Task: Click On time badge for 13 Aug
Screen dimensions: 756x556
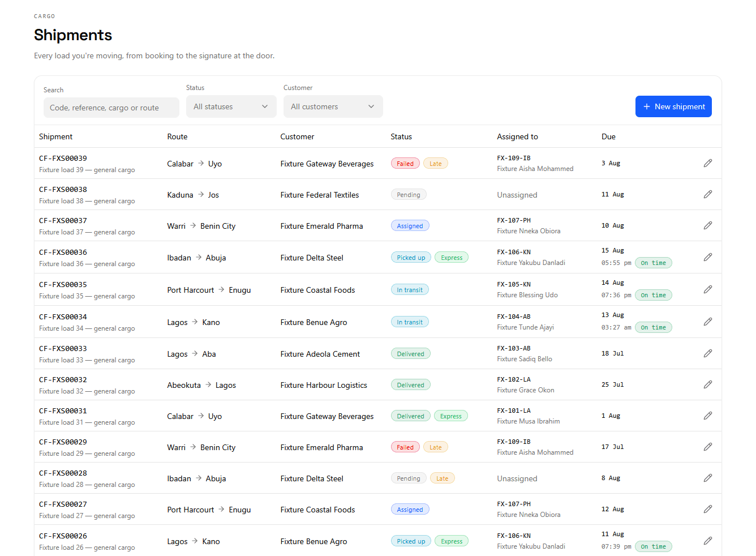Action: pyautogui.click(x=653, y=327)
